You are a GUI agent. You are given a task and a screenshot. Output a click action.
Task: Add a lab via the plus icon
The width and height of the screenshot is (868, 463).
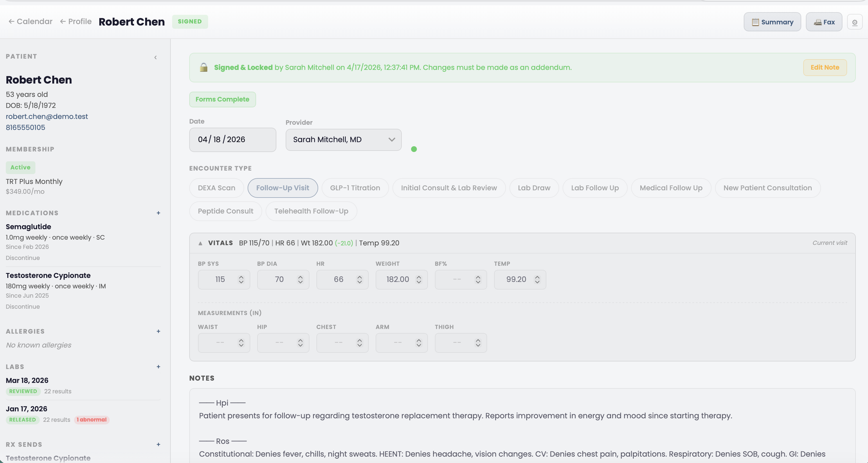pyautogui.click(x=159, y=367)
